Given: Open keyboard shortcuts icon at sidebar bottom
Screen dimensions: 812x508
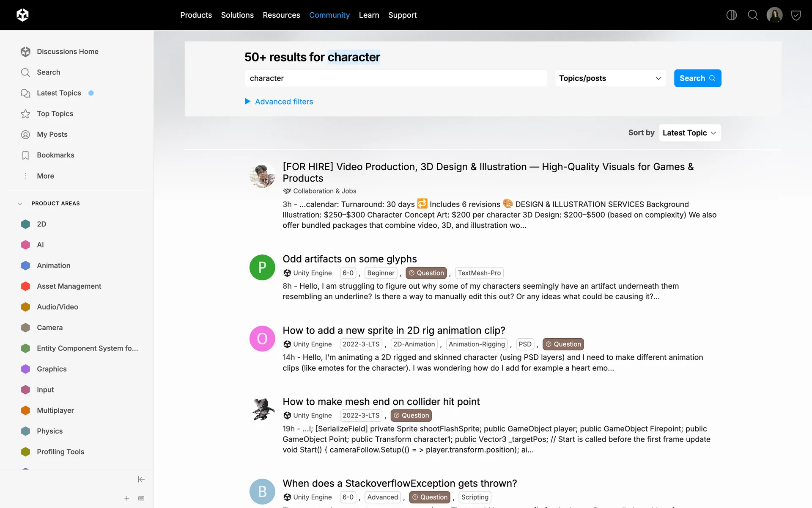Looking at the screenshot, I should coord(141,498).
